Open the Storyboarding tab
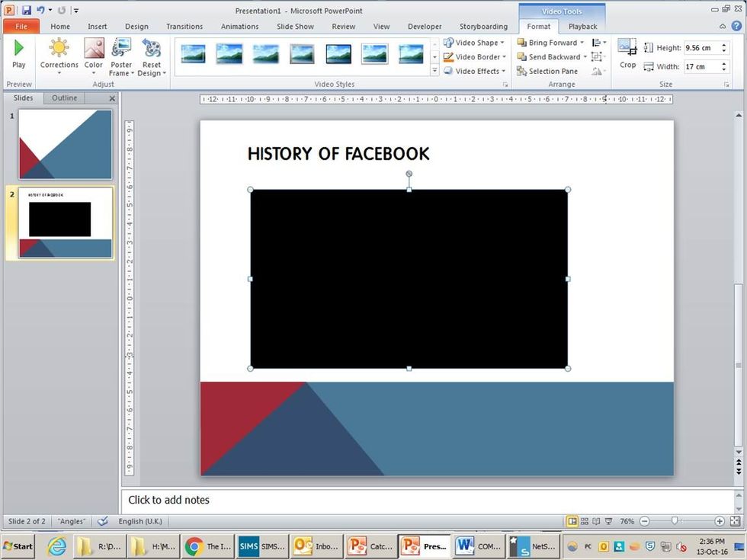747x560 pixels. pos(483,27)
